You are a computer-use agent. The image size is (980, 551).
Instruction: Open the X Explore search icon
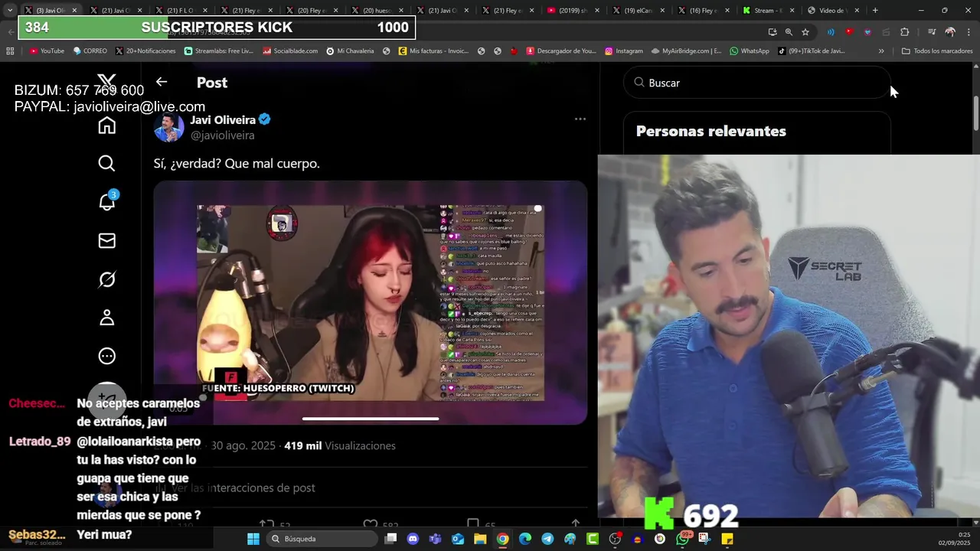tap(106, 163)
